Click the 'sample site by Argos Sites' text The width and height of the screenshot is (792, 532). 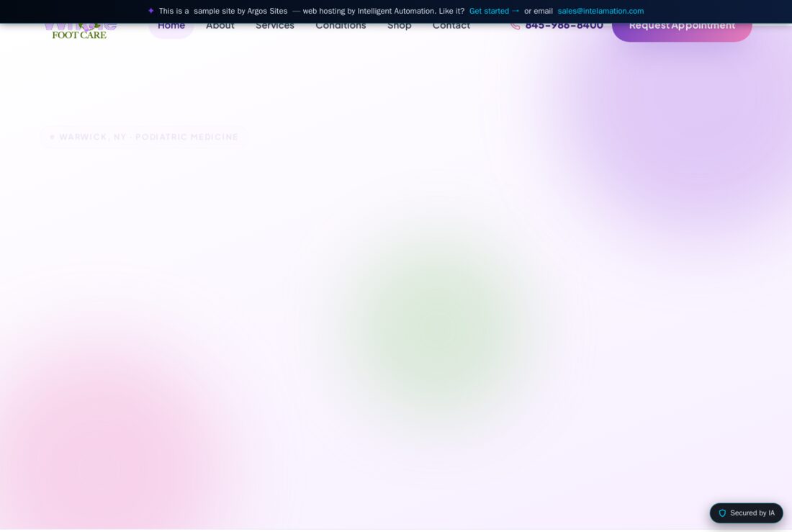(240, 11)
